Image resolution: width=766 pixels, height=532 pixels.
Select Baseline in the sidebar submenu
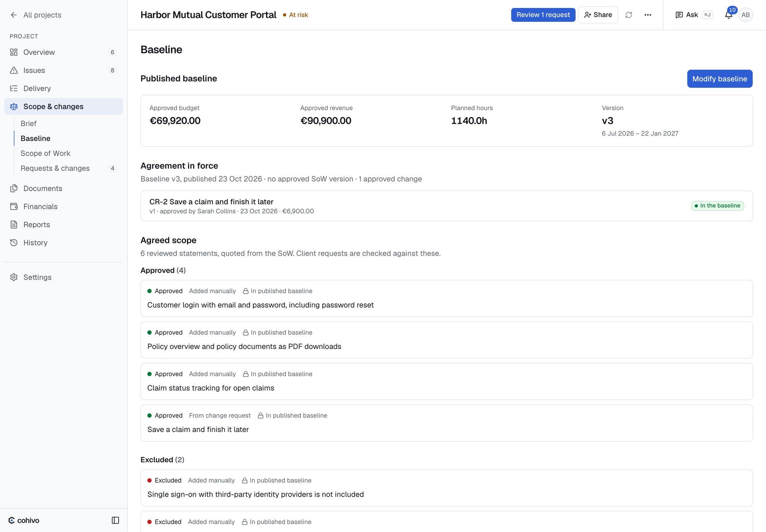click(35, 138)
